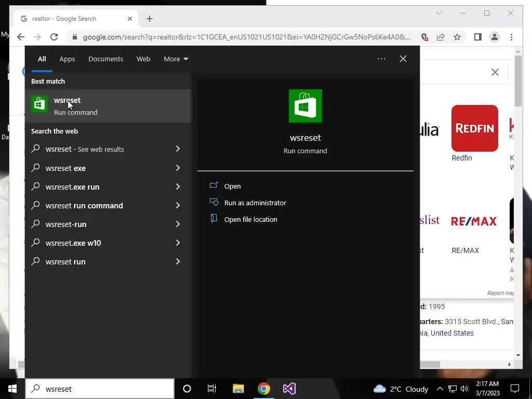Expand 'wsreset run command' suggestion arrow
Screen dimensions: 532x399
178,205
